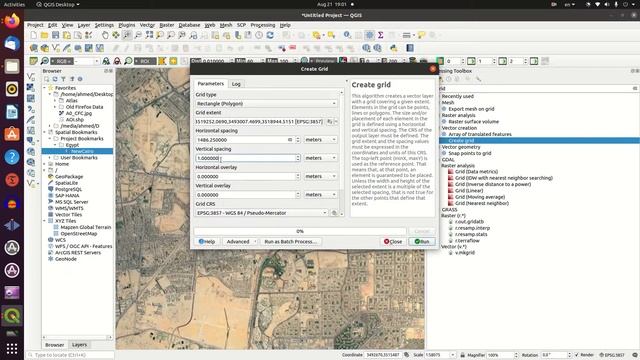Open Horizontal spacing units dropdown

coord(320,140)
